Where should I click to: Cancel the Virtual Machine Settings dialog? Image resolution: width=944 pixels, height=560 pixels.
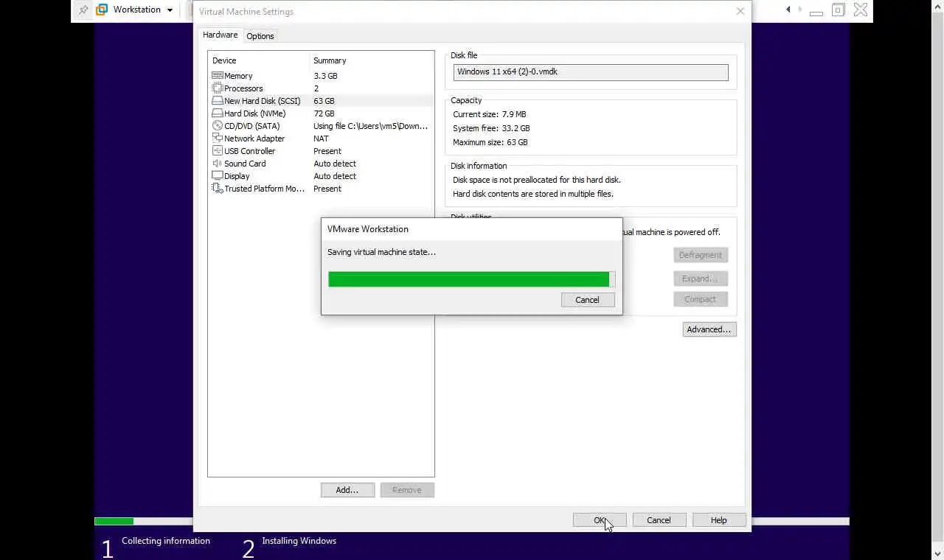(659, 520)
